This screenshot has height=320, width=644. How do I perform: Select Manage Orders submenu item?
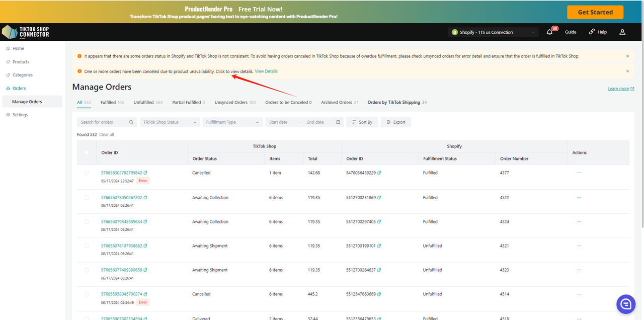(32, 102)
